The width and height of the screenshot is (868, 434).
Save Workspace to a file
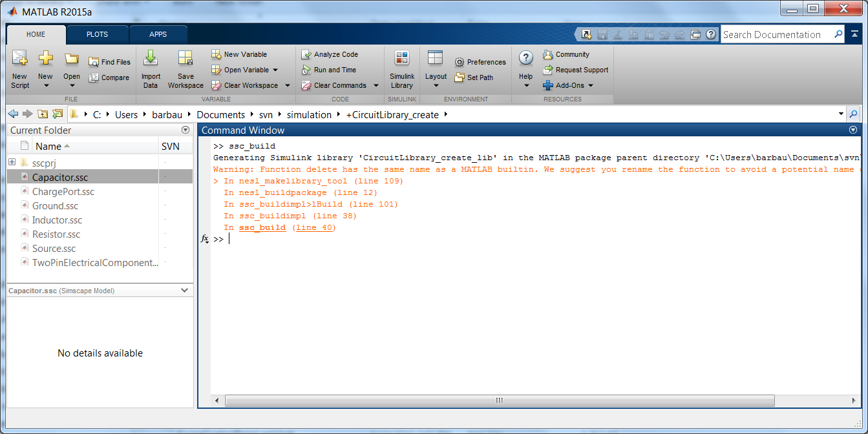click(x=185, y=68)
